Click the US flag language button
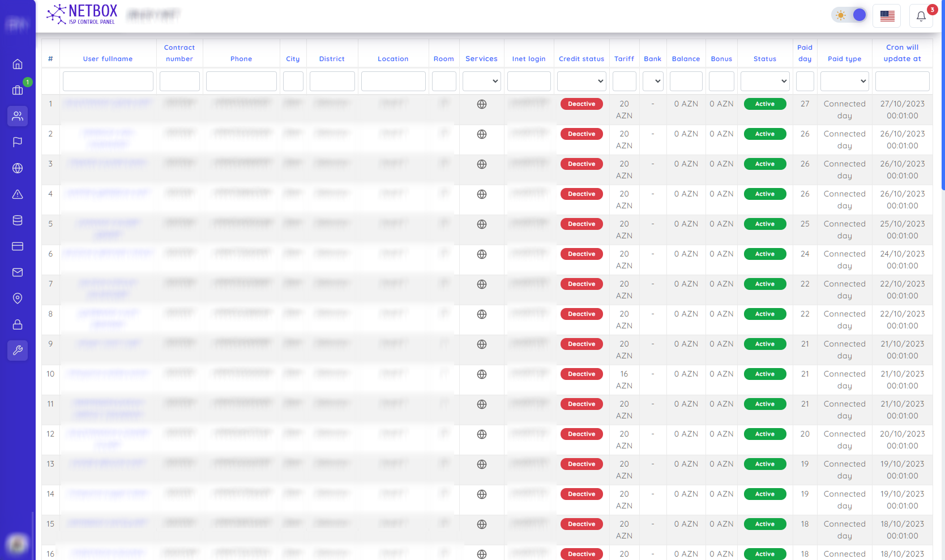The image size is (945, 560). pyautogui.click(x=887, y=16)
